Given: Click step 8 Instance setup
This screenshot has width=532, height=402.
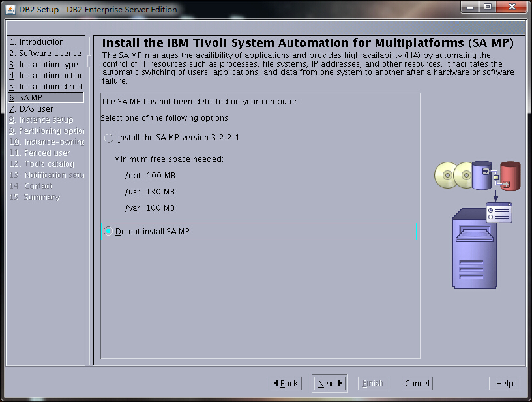Looking at the screenshot, I should (41, 119).
